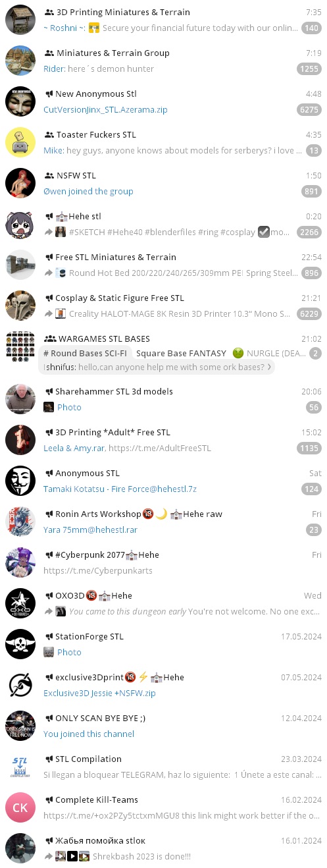
Task: Click the Photo preview thumbnail in StationForge STL
Action: point(49,652)
